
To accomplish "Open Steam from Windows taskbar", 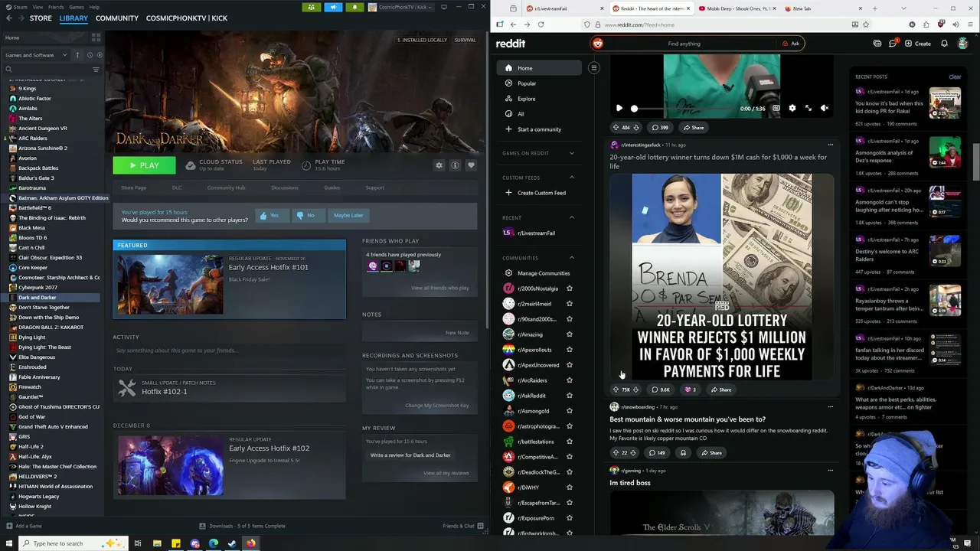I will click(232, 543).
